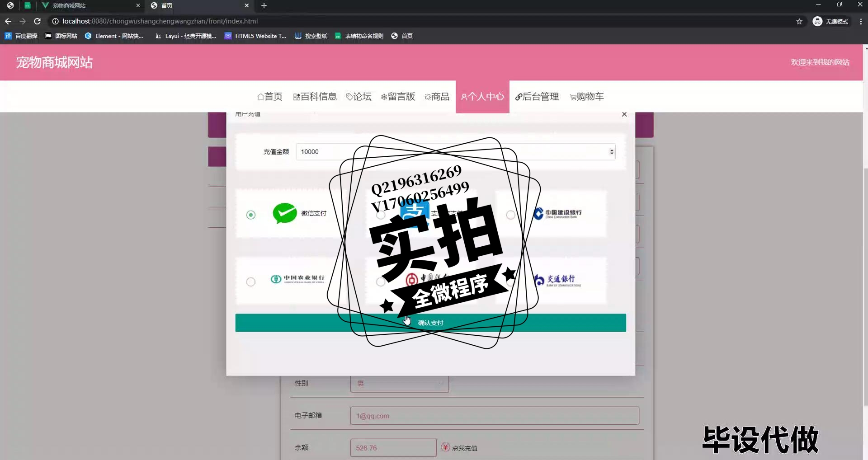Click the 无痕模式 incognito indicator
Viewport: 868px width, 460px height.
click(x=831, y=21)
